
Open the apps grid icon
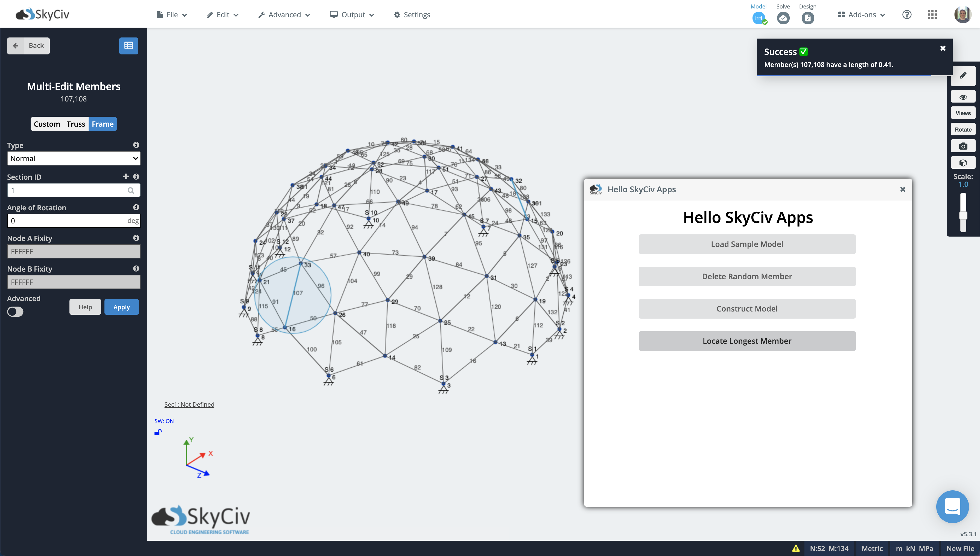pyautogui.click(x=932, y=14)
